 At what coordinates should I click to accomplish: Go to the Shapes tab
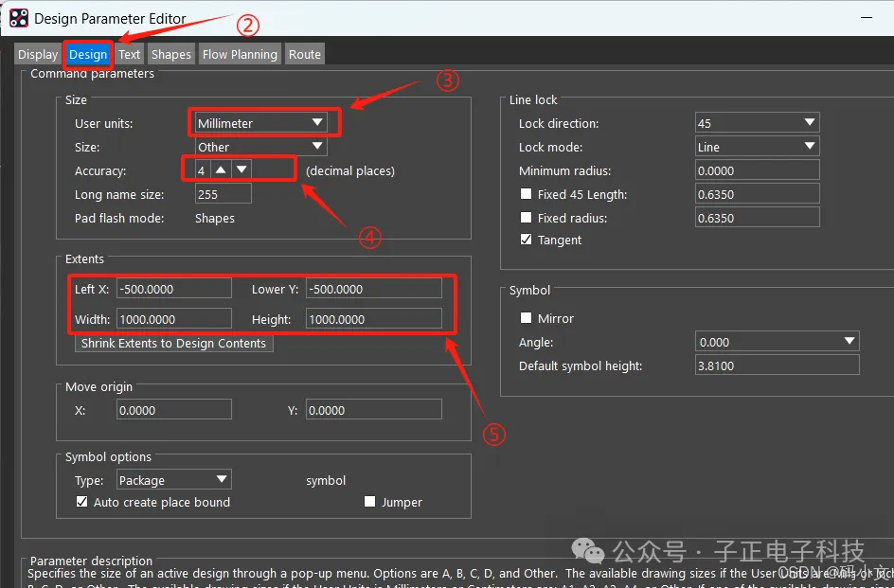click(x=171, y=54)
